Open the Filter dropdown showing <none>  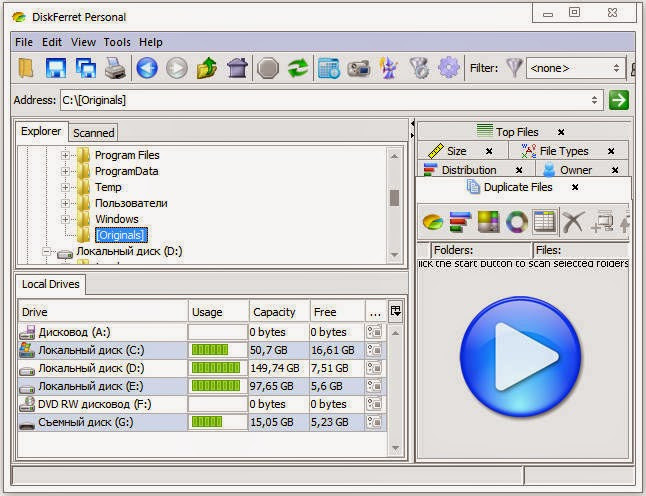tap(575, 68)
